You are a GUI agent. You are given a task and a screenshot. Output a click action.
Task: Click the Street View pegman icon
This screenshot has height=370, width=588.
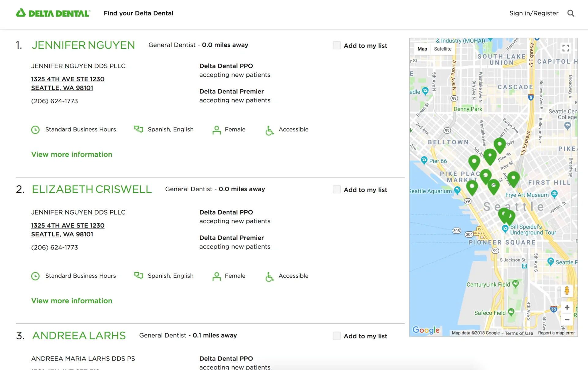coord(567,290)
